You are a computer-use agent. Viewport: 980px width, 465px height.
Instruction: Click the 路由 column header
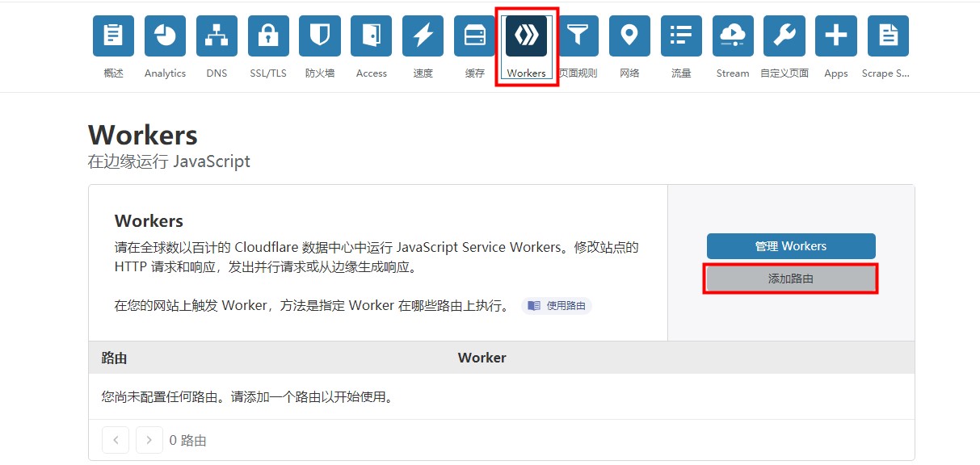(x=114, y=358)
